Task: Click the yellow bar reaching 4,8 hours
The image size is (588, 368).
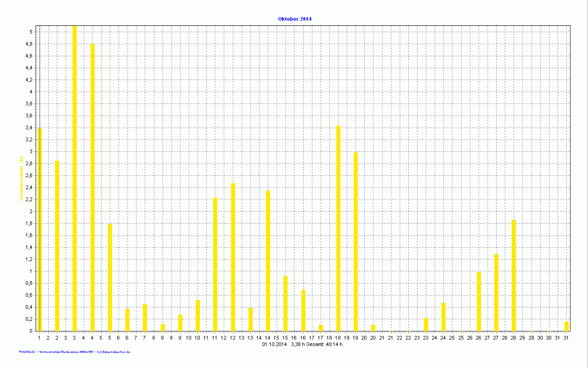Action: click(92, 187)
